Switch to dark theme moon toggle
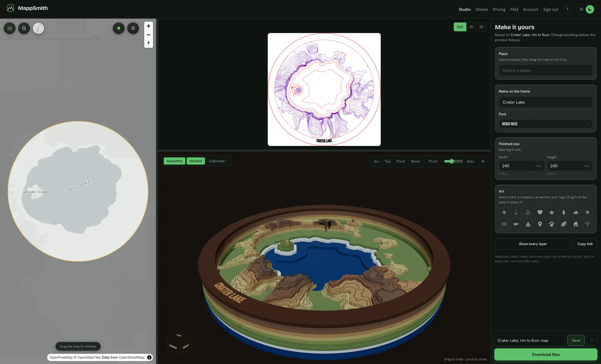The image size is (601, 364). pyautogui.click(x=590, y=9)
